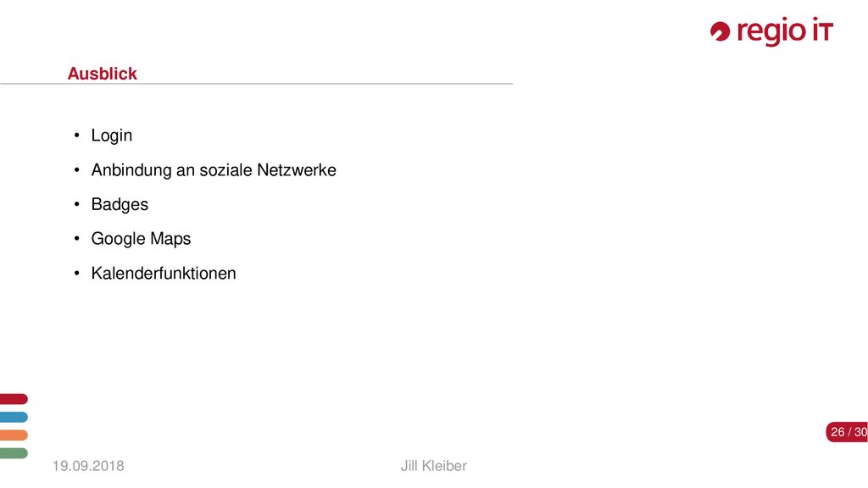Click the bullet dot before Badges

coord(77,204)
